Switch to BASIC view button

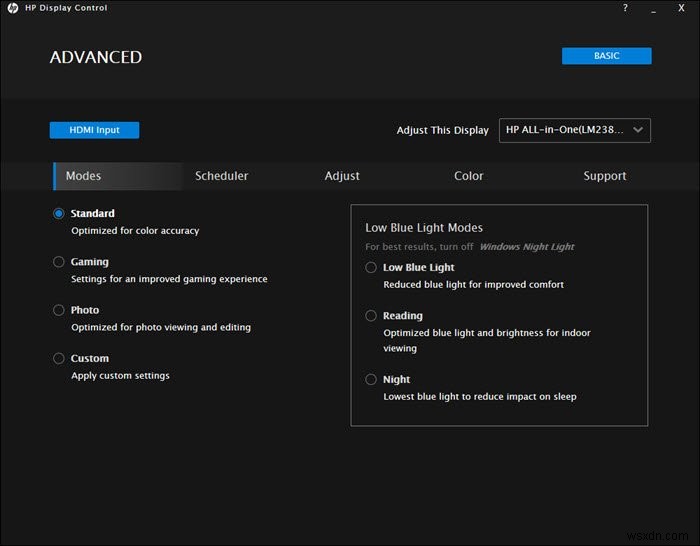pos(606,56)
